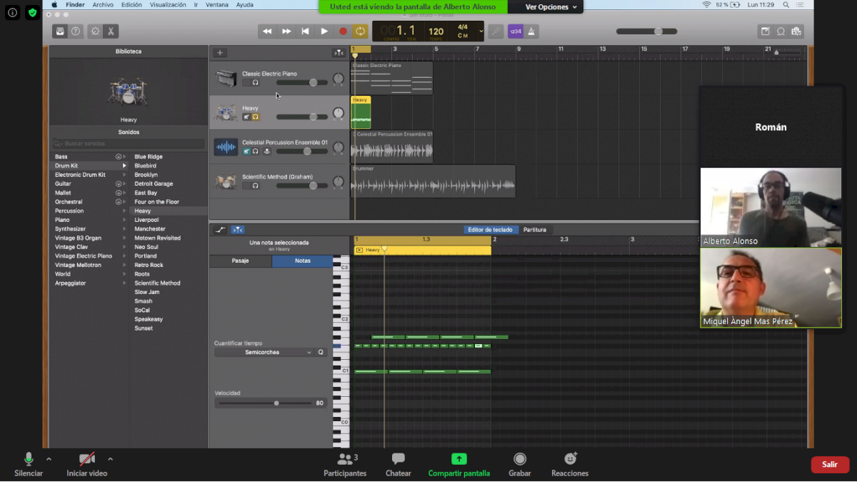857x504 pixels.
Task: Switch to the Partitura tab
Action: click(534, 230)
